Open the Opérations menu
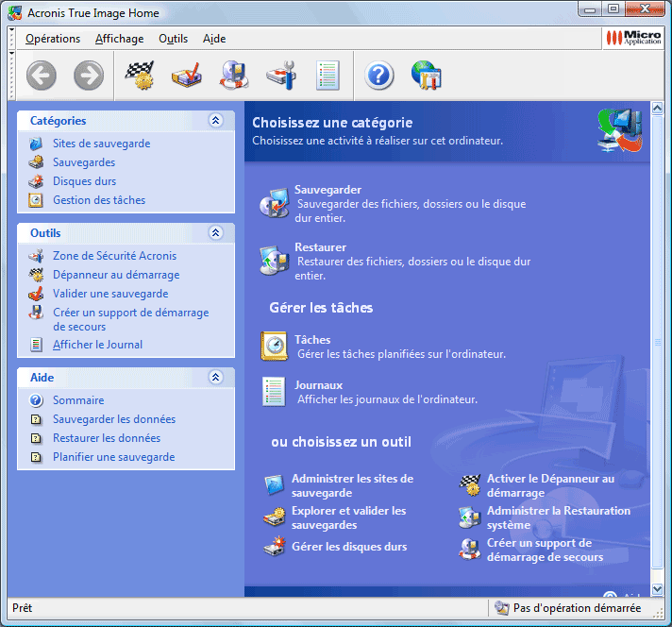 tap(53, 39)
